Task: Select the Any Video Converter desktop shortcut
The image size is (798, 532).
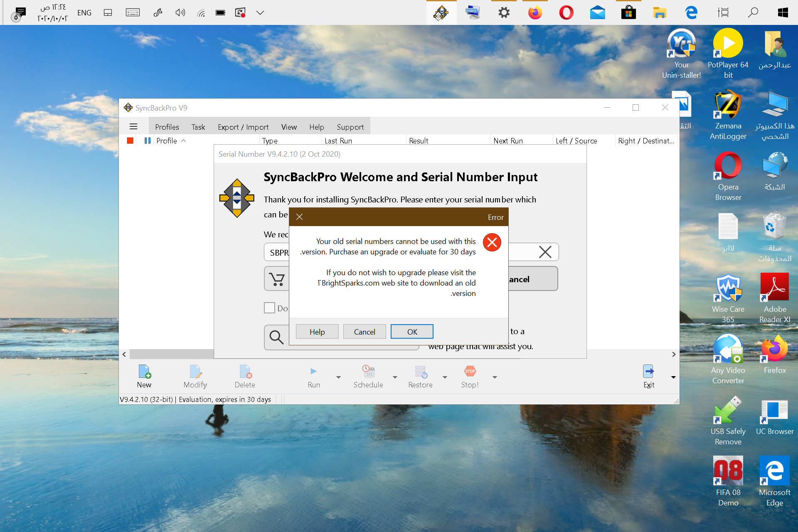Action: (728, 359)
